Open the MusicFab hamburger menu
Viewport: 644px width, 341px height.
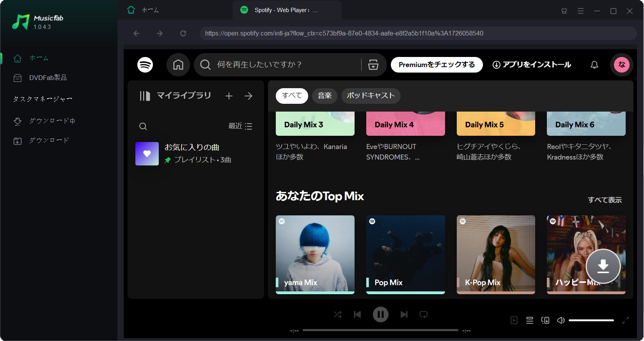pos(580,11)
